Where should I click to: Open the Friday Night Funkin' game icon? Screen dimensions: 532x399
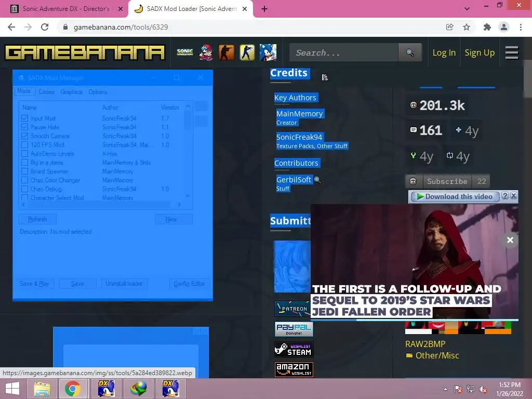[206, 52]
